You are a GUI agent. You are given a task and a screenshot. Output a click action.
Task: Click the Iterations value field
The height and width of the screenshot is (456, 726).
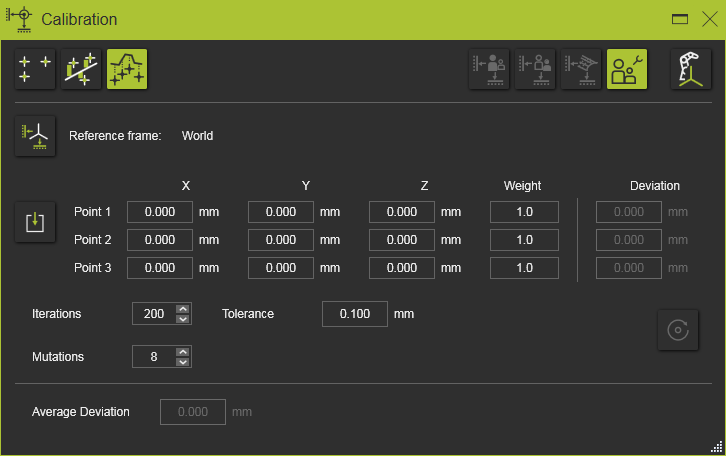point(153,314)
